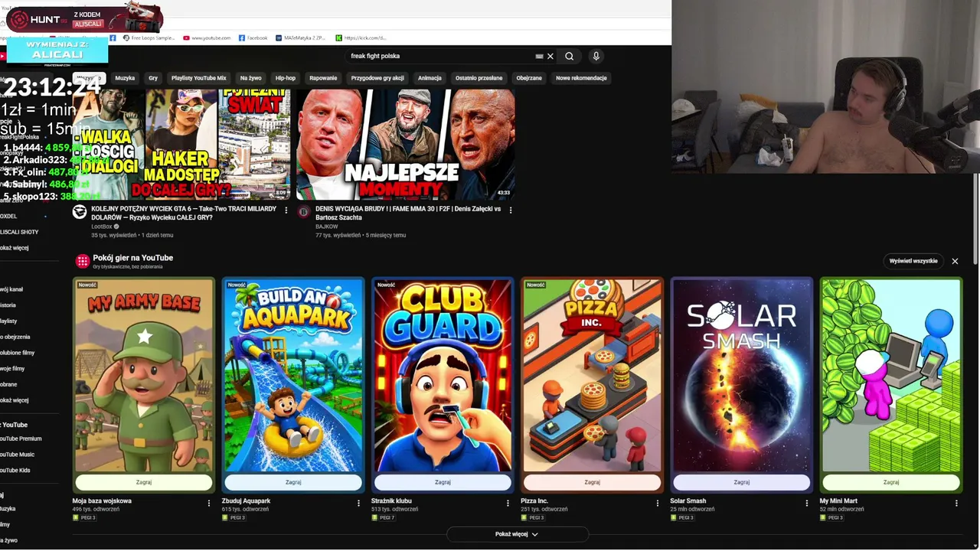Viewport: 980px width, 551px height.
Task: Select the Rapowanie filter chip
Action: (323, 78)
